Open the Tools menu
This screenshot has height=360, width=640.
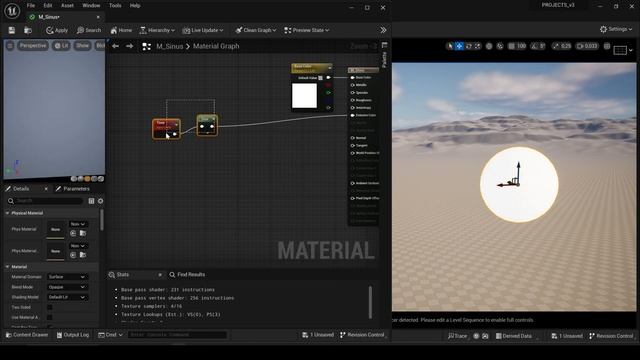point(115,6)
